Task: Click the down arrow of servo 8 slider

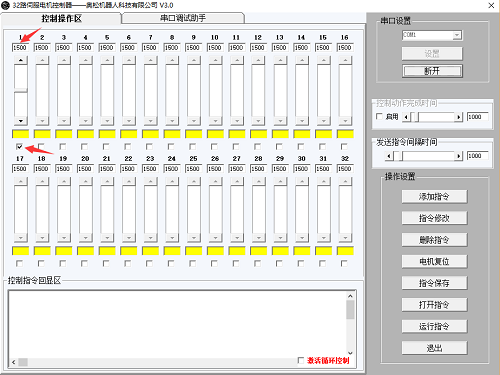Action: pyautogui.click(x=172, y=121)
